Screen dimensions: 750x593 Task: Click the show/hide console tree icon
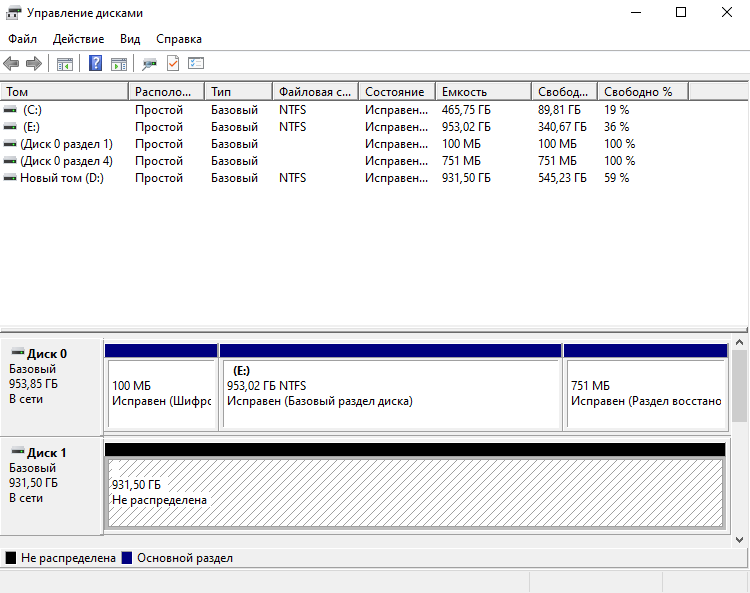click(x=65, y=64)
